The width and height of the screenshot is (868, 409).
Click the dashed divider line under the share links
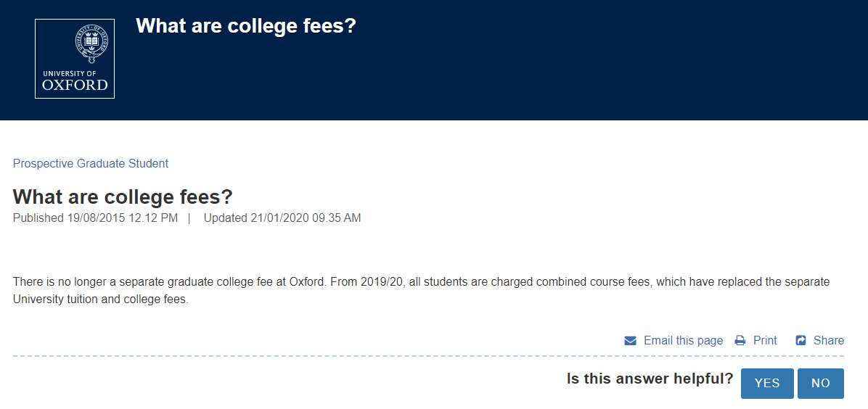click(x=428, y=356)
